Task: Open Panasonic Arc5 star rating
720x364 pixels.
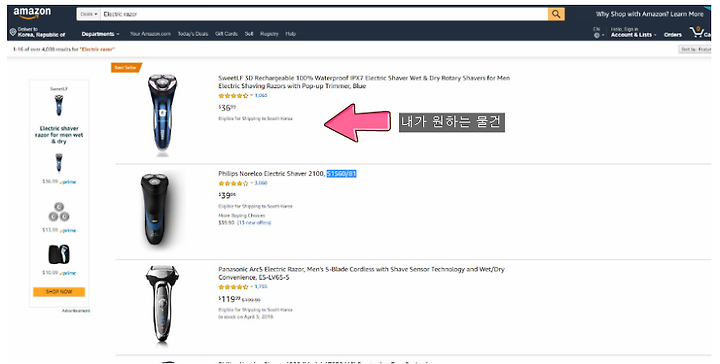Action: [x=233, y=287]
